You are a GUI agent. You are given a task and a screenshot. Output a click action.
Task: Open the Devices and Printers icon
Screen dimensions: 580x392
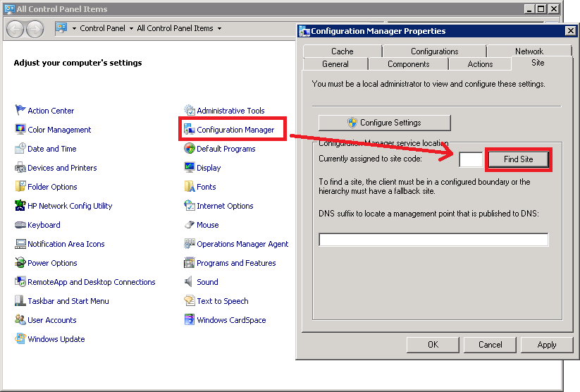20,167
